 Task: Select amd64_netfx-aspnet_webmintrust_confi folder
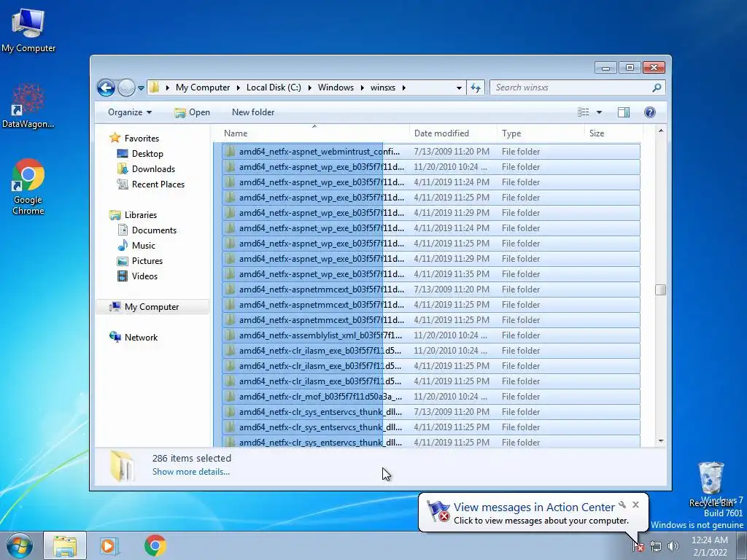(430, 152)
